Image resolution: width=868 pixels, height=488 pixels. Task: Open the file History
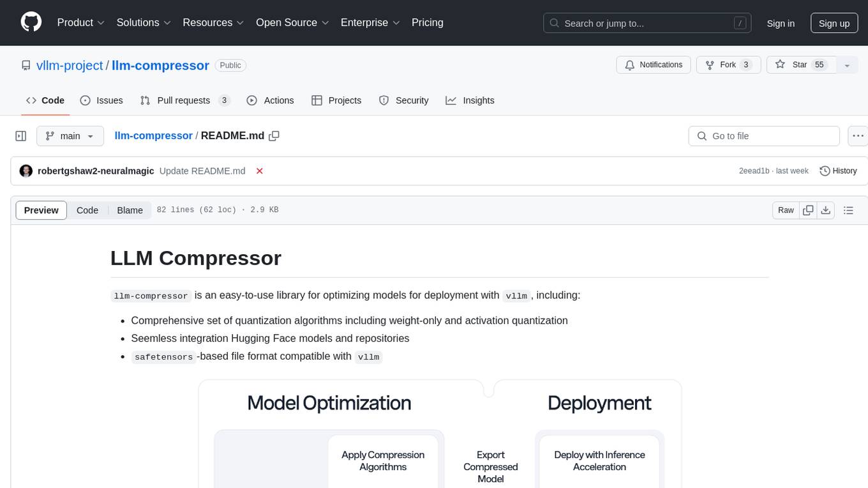click(x=838, y=171)
